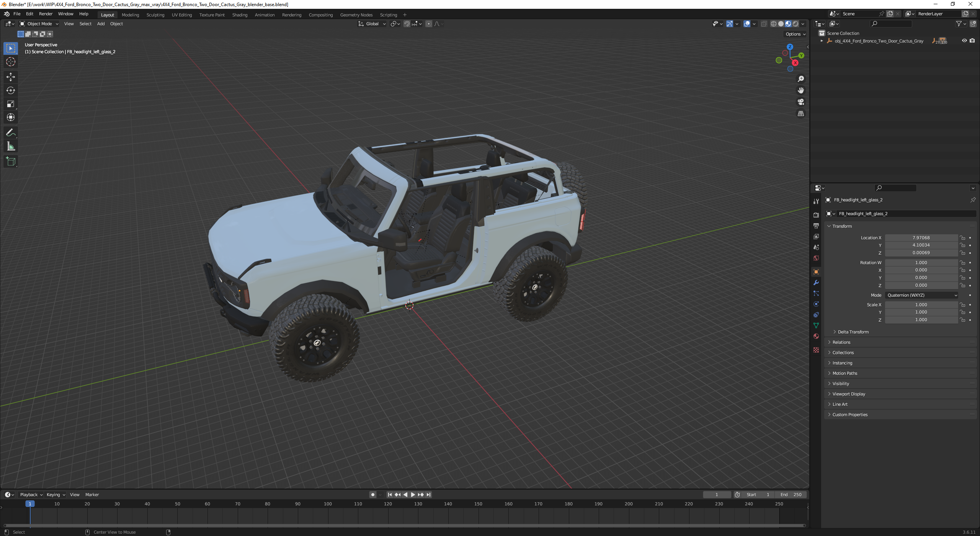Open the Render menu
Image resolution: width=980 pixels, height=536 pixels.
[x=46, y=14]
